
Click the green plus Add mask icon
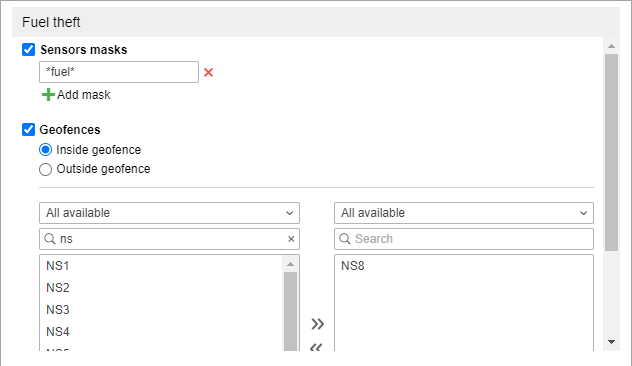48,95
